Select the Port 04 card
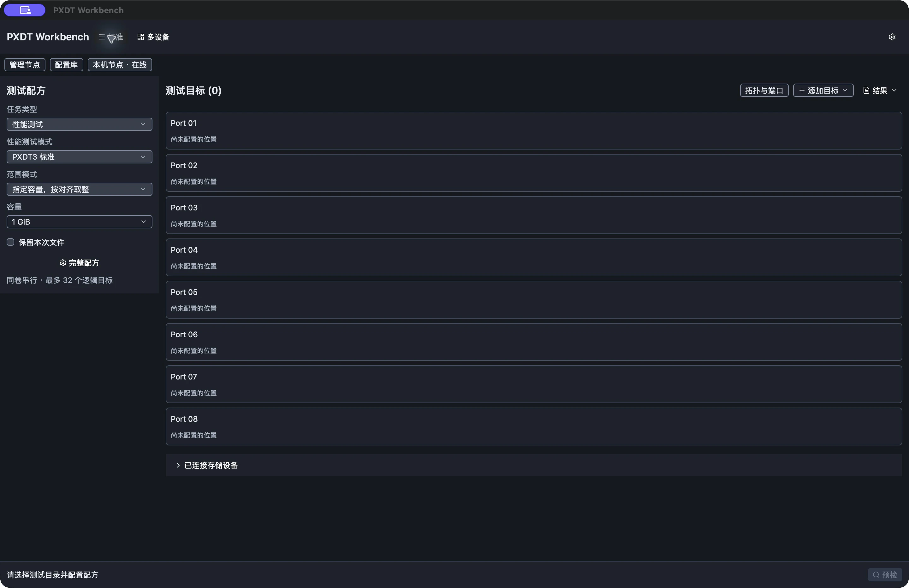909x588 pixels. coord(533,257)
